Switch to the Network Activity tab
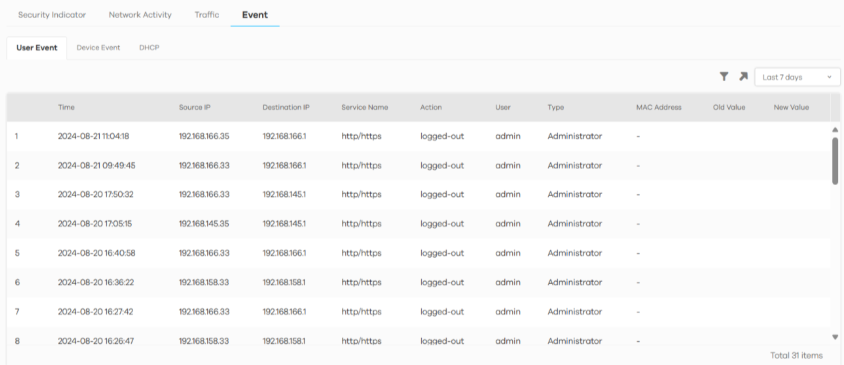 [x=140, y=15]
